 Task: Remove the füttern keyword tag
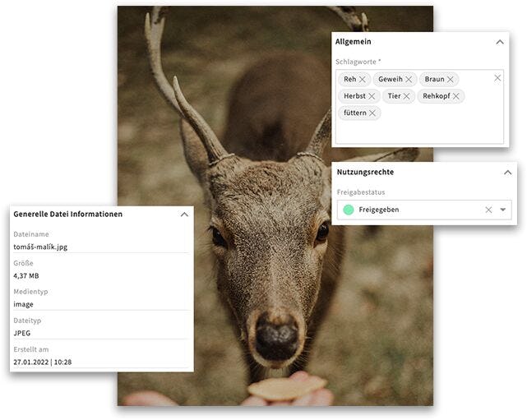[x=372, y=113]
